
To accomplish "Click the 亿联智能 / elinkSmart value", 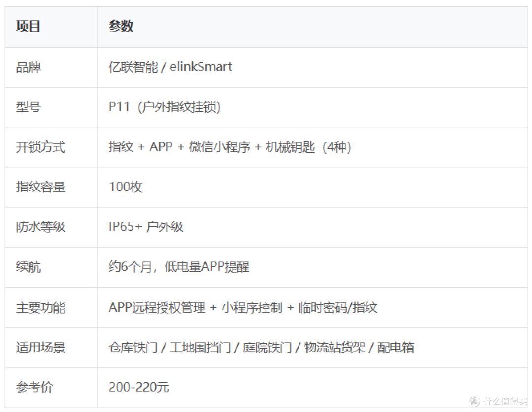I will tap(170, 67).
